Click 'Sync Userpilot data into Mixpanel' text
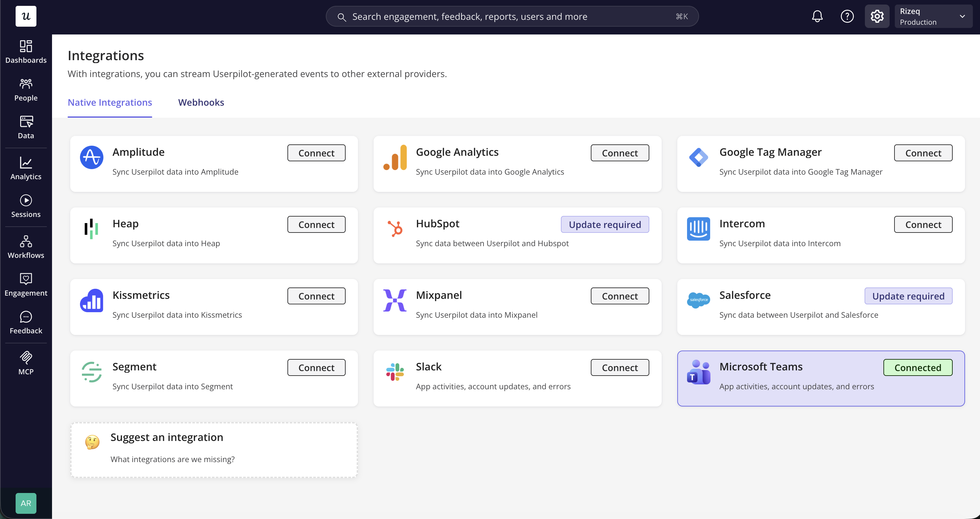Viewport: 980px width, 519px height. 476,315
